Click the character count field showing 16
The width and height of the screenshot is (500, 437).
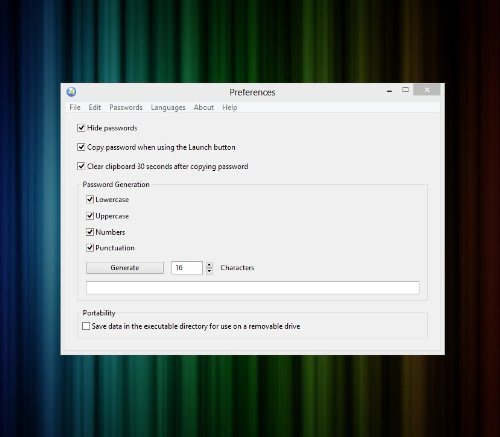(187, 268)
